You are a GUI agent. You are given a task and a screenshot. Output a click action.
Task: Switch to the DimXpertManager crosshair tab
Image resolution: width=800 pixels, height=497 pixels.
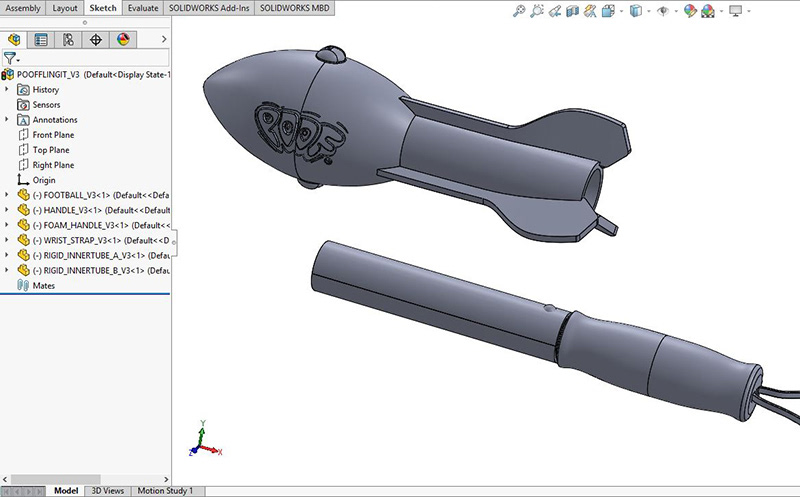96,40
